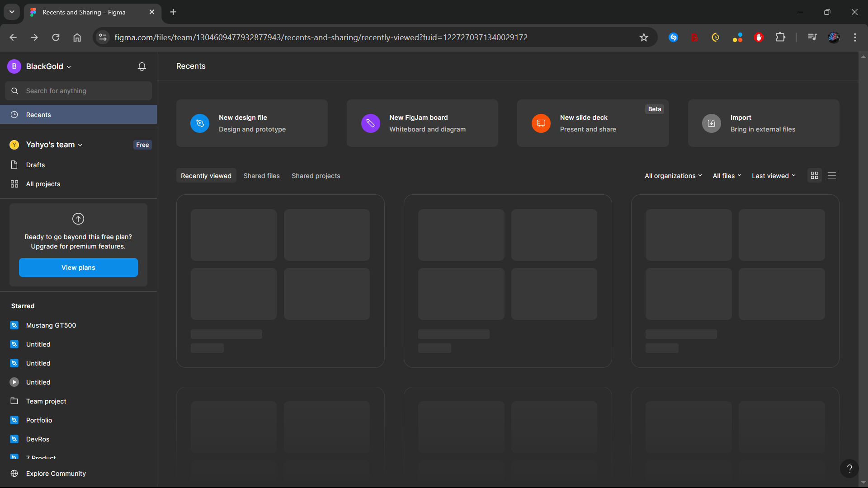868x488 pixels.
Task: Go back to the previous page
Action: (x=13, y=38)
